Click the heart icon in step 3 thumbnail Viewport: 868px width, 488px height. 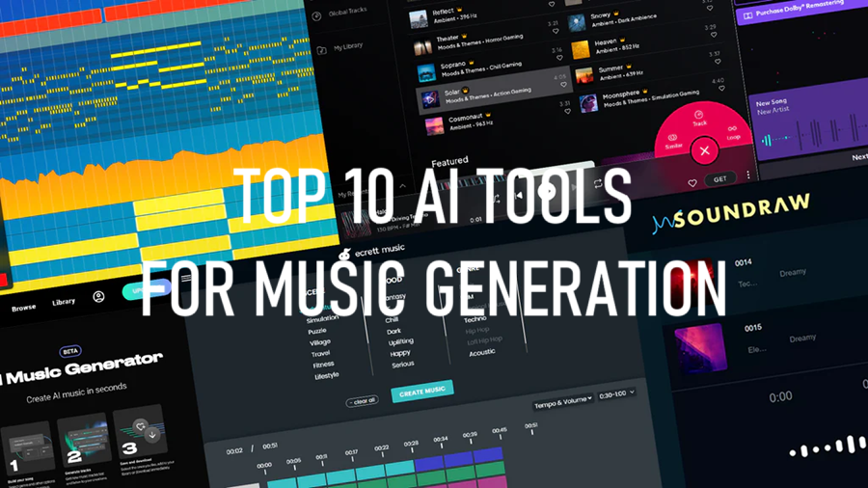pos(140,426)
